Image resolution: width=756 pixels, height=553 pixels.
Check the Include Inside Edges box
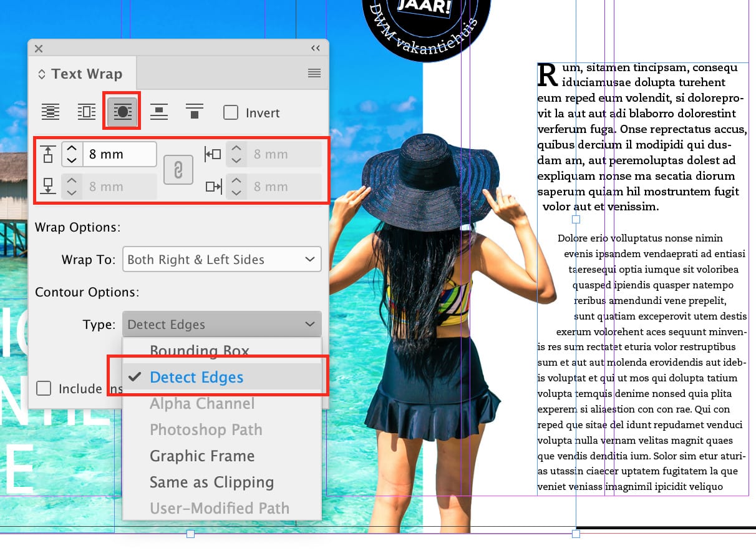click(x=44, y=388)
